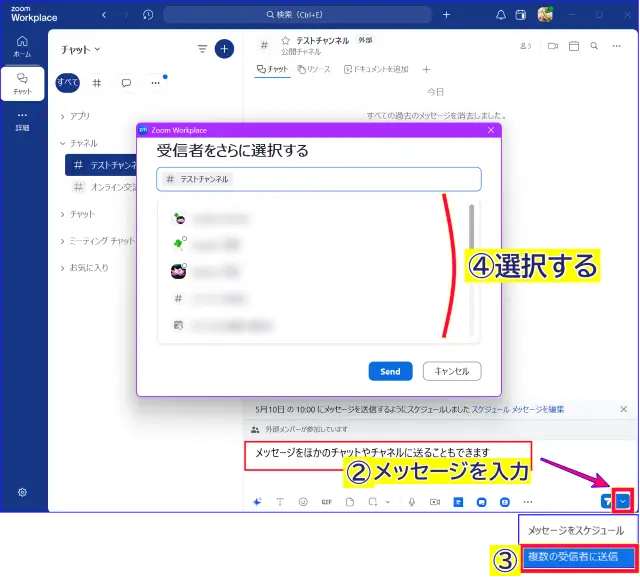The image size is (640, 579).
Task: Select the すべて filter pill
Action: pos(67,83)
